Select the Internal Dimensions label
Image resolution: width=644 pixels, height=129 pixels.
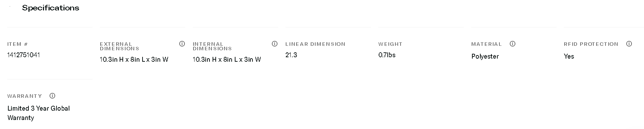coord(212,46)
